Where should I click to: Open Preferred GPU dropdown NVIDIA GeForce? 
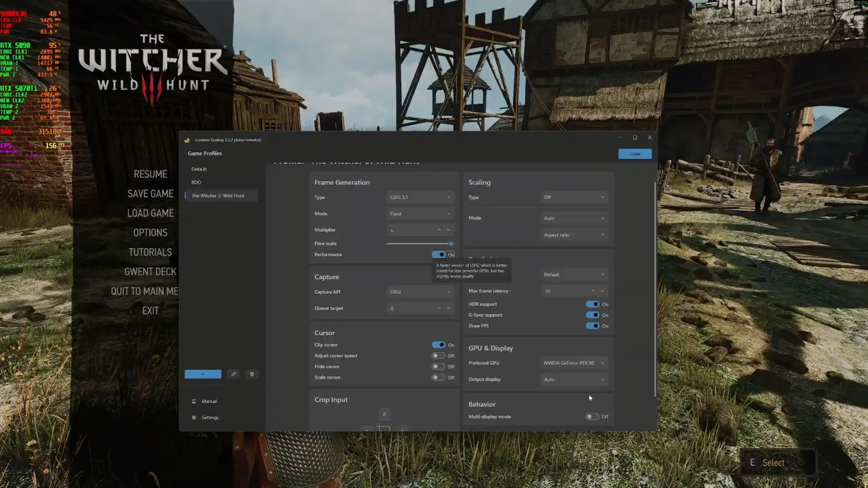pos(574,363)
